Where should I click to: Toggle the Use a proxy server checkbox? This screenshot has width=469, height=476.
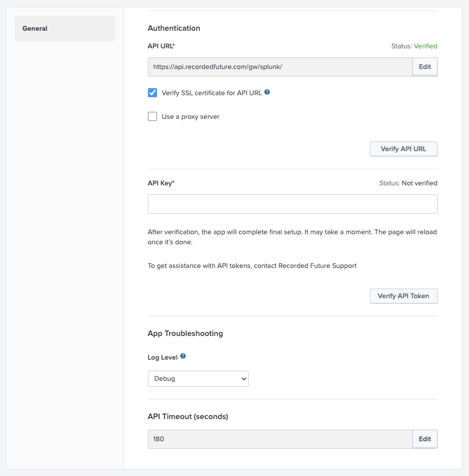pyautogui.click(x=152, y=117)
